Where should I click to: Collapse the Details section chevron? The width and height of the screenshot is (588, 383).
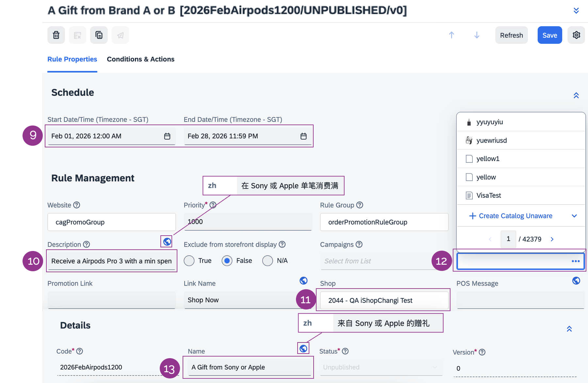coord(569,329)
